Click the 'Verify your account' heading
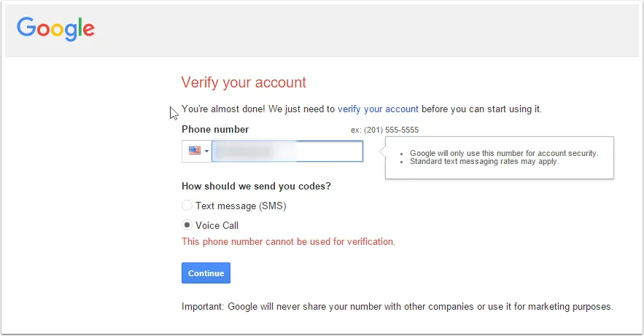The height and width of the screenshot is (336, 644). (244, 82)
